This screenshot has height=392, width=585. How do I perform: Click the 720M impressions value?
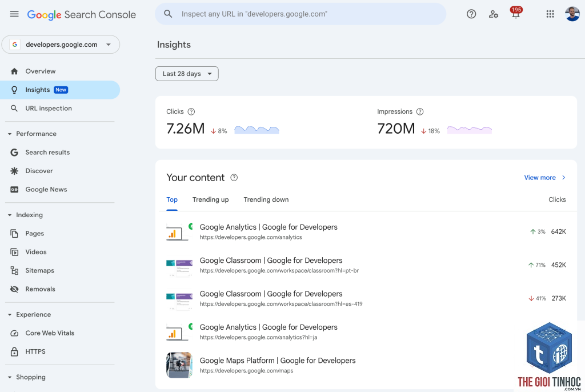(396, 129)
